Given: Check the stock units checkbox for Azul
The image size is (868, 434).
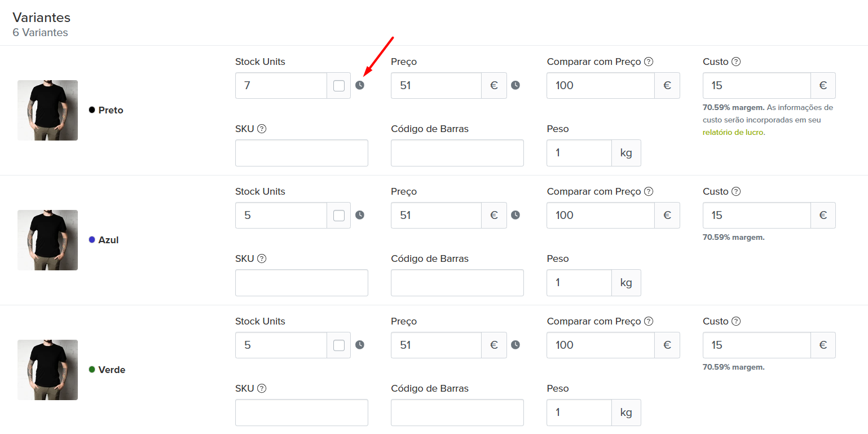Looking at the screenshot, I should [339, 216].
